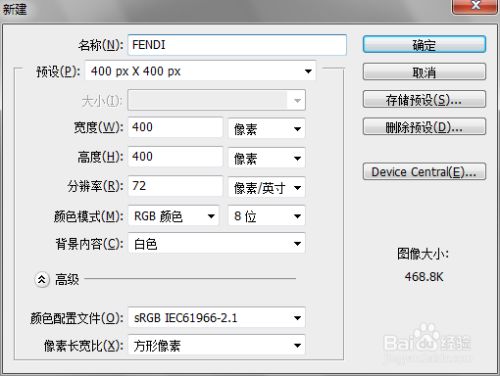
Task: Open the 8 位 bit depth dropdown
Action: click(266, 216)
